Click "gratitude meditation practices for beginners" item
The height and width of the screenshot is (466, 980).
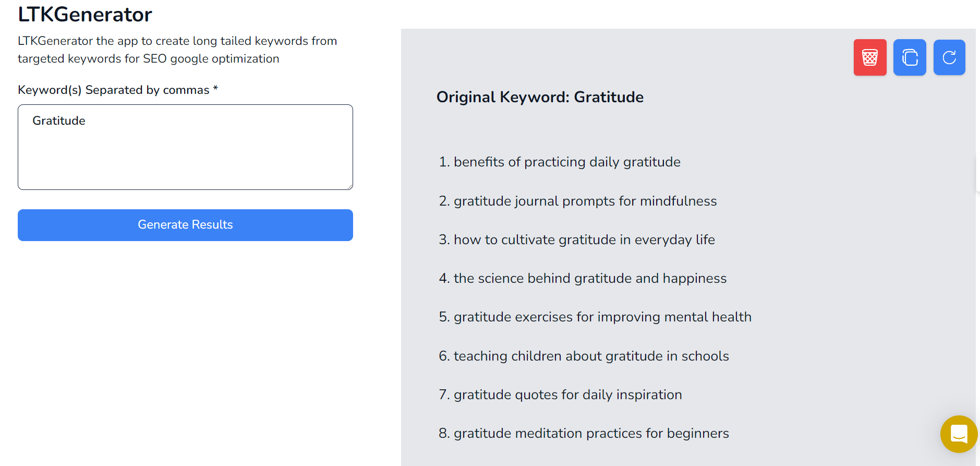click(x=591, y=434)
